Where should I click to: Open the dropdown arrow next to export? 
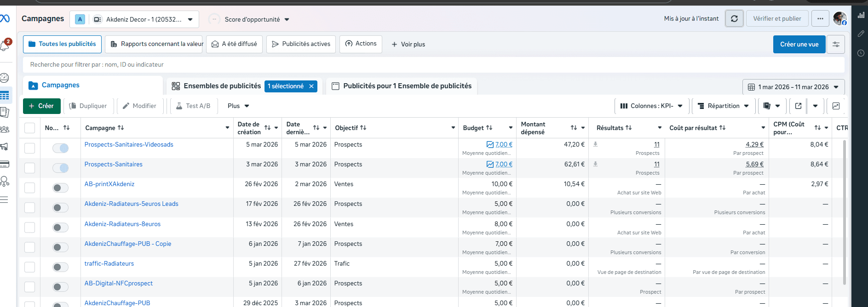(x=815, y=106)
